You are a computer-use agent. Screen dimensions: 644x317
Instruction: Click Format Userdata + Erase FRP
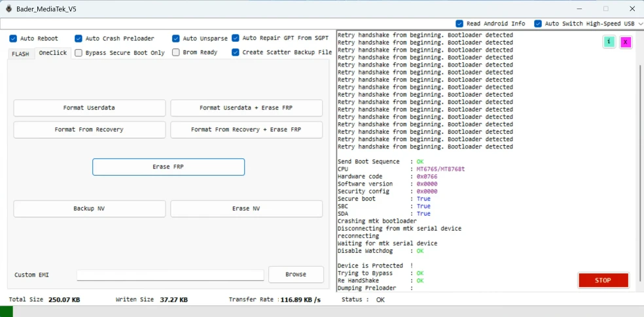247,108
